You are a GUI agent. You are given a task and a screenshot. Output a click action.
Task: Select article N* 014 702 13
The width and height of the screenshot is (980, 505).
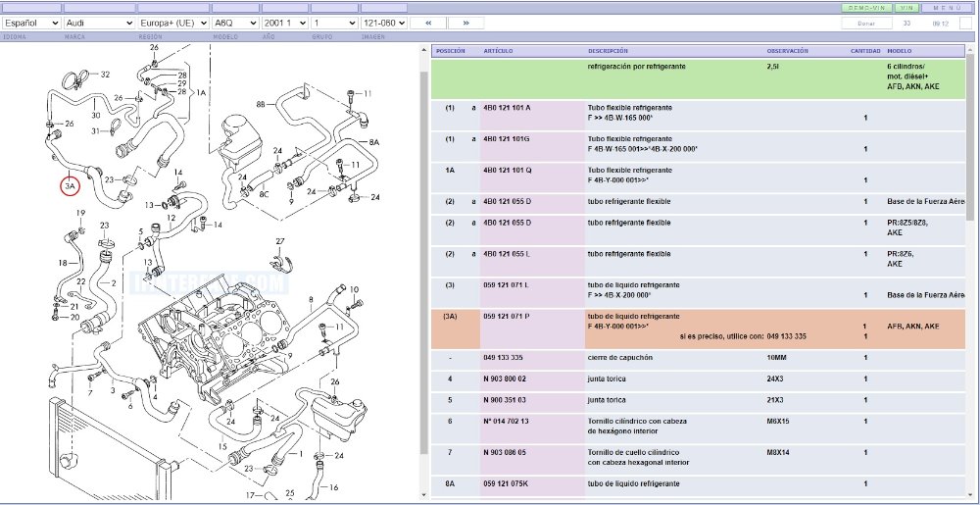click(x=506, y=422)
